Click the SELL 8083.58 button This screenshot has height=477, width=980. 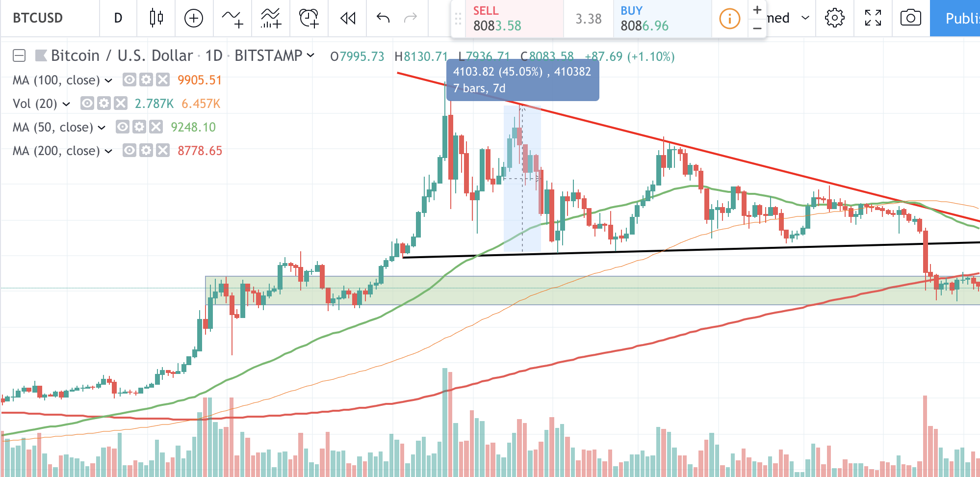(514, 18)
